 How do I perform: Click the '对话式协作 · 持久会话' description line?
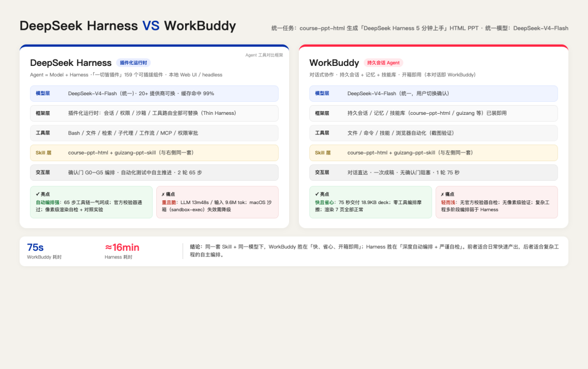392,75
